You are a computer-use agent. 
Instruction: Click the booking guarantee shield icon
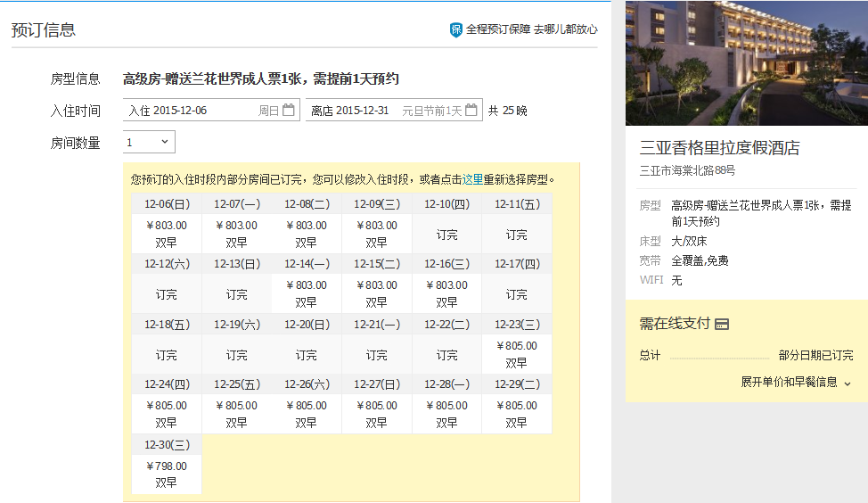coord(456,29)
